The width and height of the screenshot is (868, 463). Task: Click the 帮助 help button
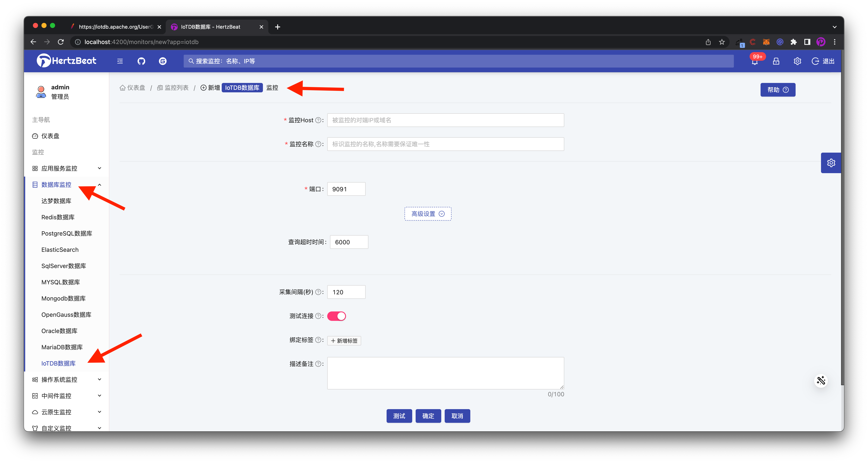point(777,90)
